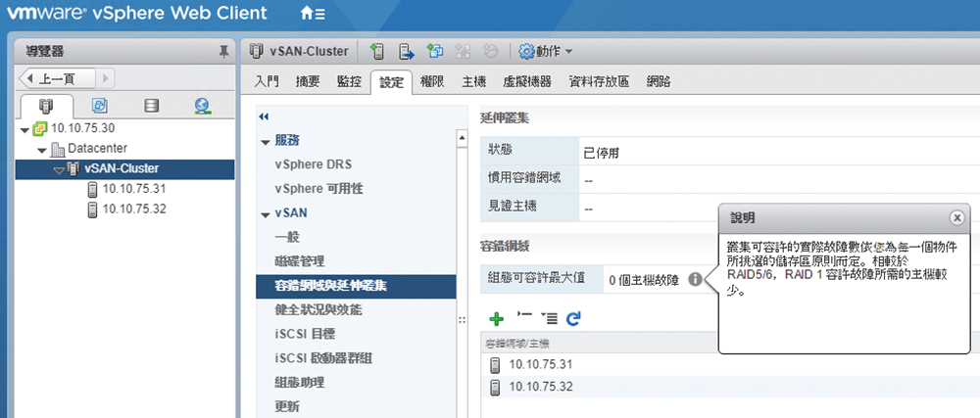Open vSphere DRS settings
This screenshot has width=980, height=418.
pos(314,164)
